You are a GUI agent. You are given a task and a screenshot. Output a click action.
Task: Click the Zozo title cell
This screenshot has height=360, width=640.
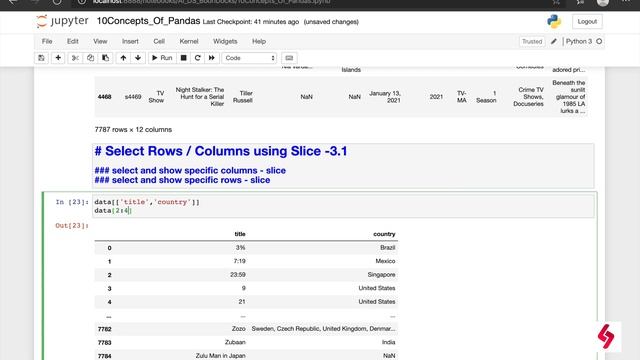click(239, 329)
